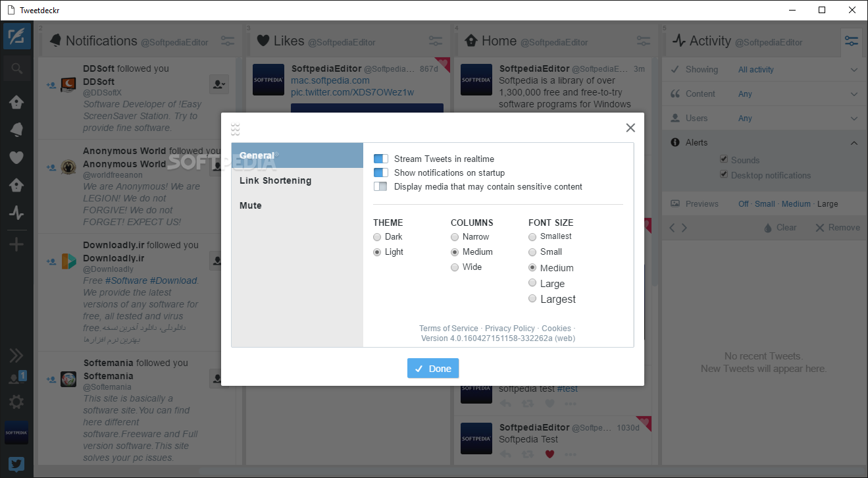Screen dimensions: 868x478
Task: Open the Settings gear in sidebar
Action: tap(16, 402)
